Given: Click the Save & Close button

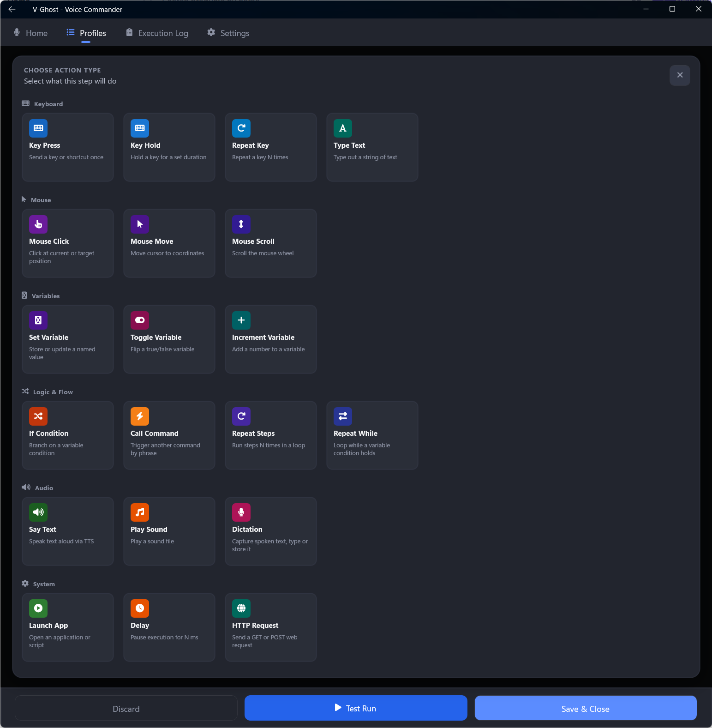Looking at the screenshot, I should pos(585,709).
